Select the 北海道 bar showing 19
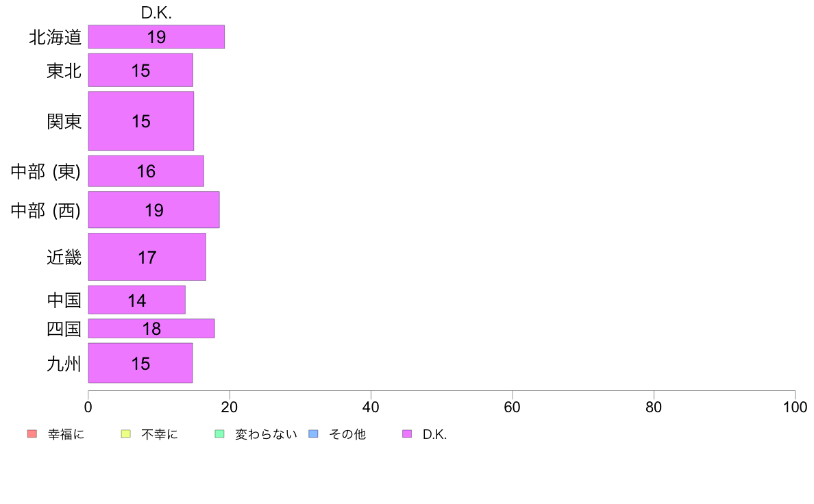Image resolution: width=814 pixels, height=504 pixels. (x=156, y=37)
